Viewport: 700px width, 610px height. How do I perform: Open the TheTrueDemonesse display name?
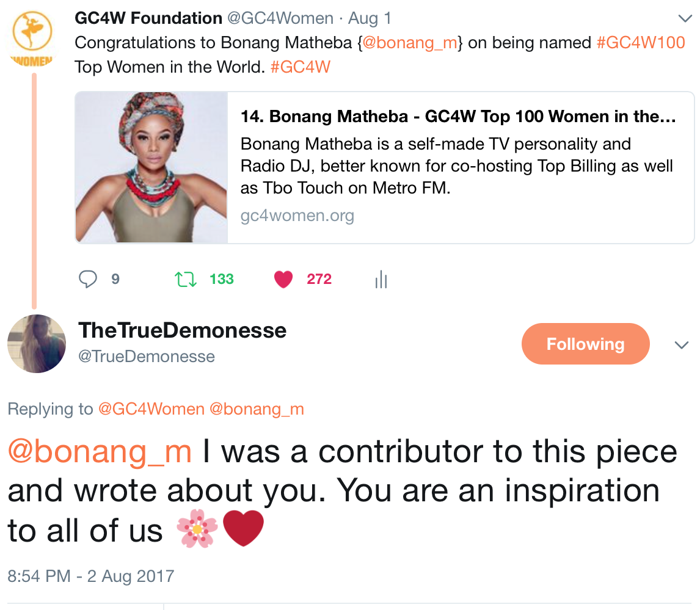[182, 330]
